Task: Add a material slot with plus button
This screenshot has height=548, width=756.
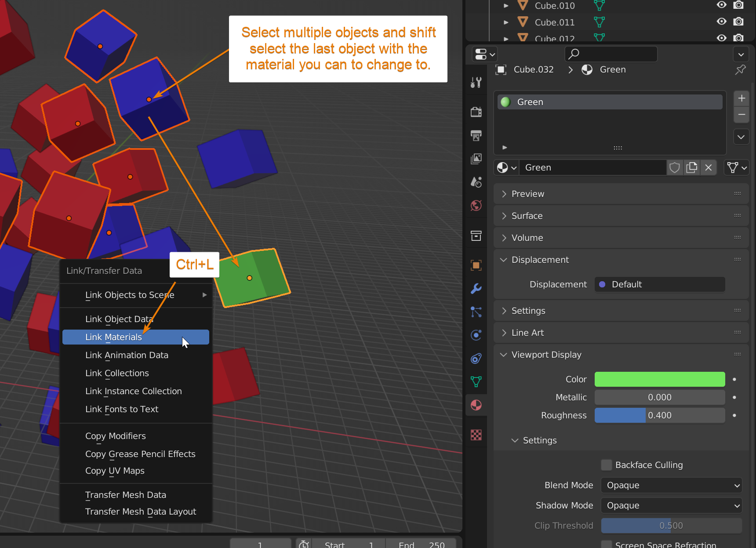Action: (741, 98)
